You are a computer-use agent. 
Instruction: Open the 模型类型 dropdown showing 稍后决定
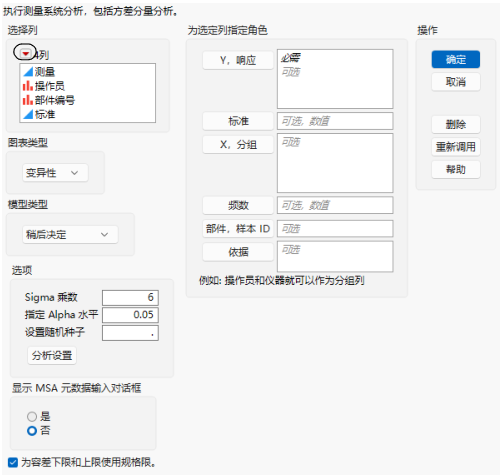pyautogui.click(x=70, y=235)
